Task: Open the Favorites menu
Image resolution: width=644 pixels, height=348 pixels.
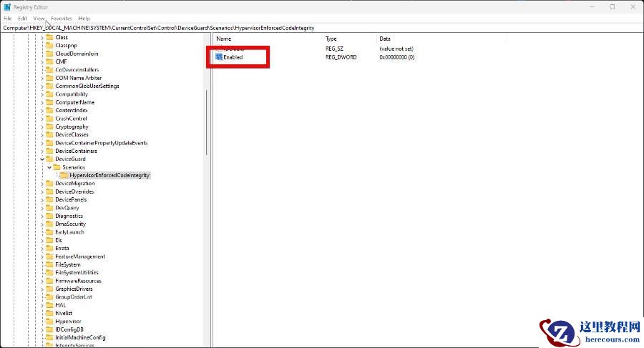Action: pyautogui.click(x=62, y=19)
